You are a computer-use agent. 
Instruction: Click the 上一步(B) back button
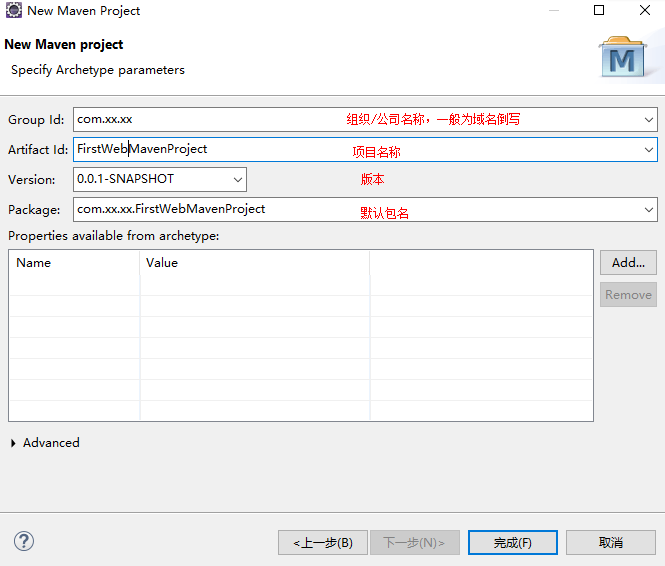click(323, 542)
